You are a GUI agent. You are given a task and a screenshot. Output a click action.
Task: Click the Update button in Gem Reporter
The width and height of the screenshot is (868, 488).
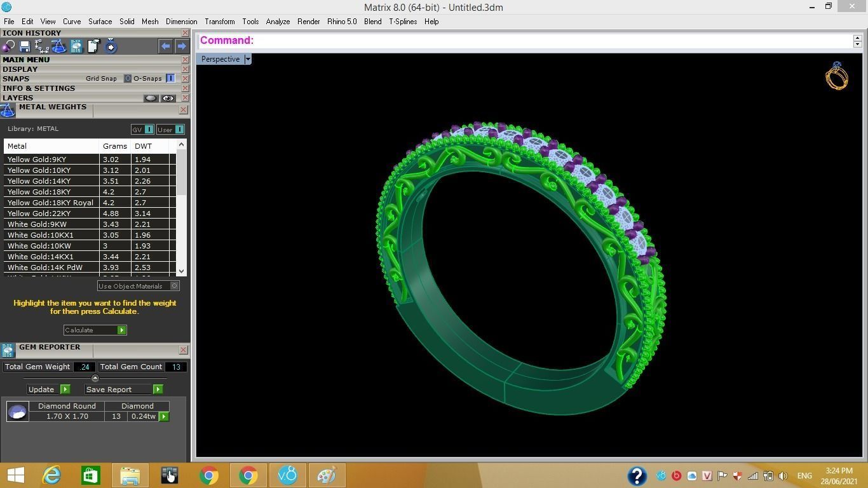click(x=48, y=390)
